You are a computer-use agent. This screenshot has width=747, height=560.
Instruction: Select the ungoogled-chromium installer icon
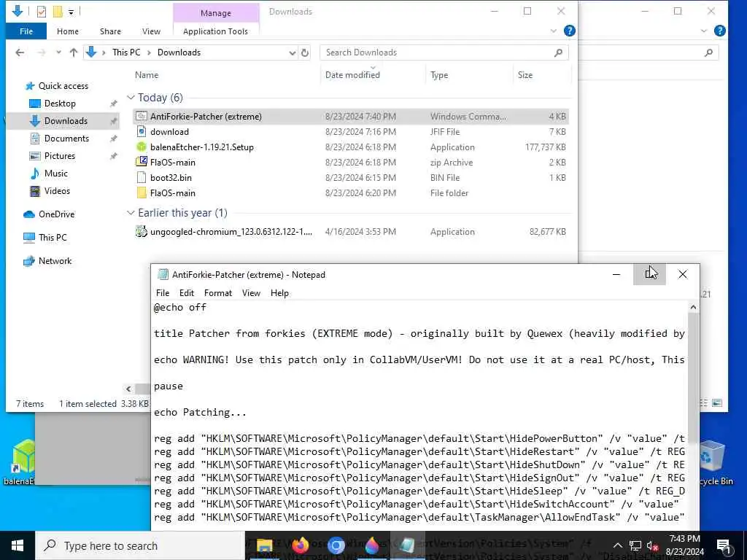click(x=141, y=231)
